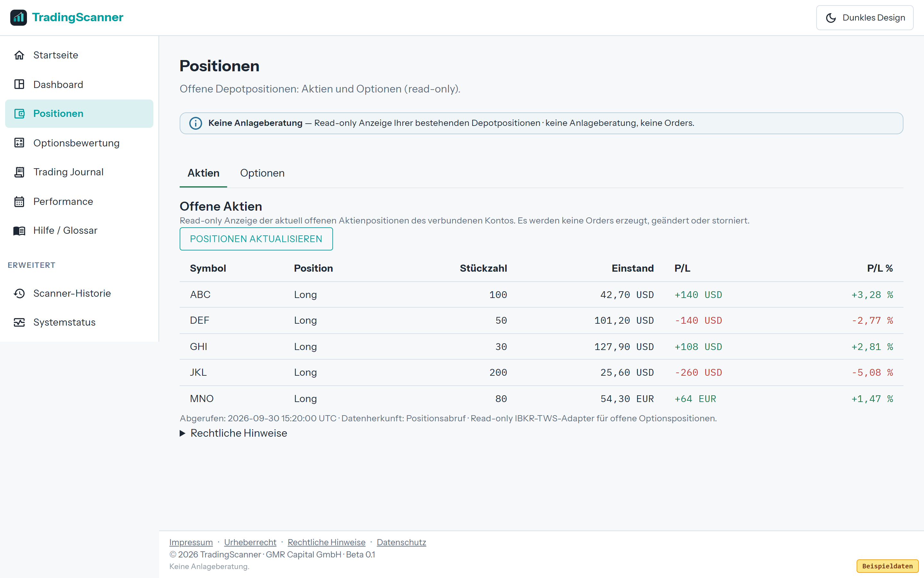The width and height of the screenshot is (924, 578).
Task: Expand Rechtliche Hinweise disclosure
Action: [233, 433]
